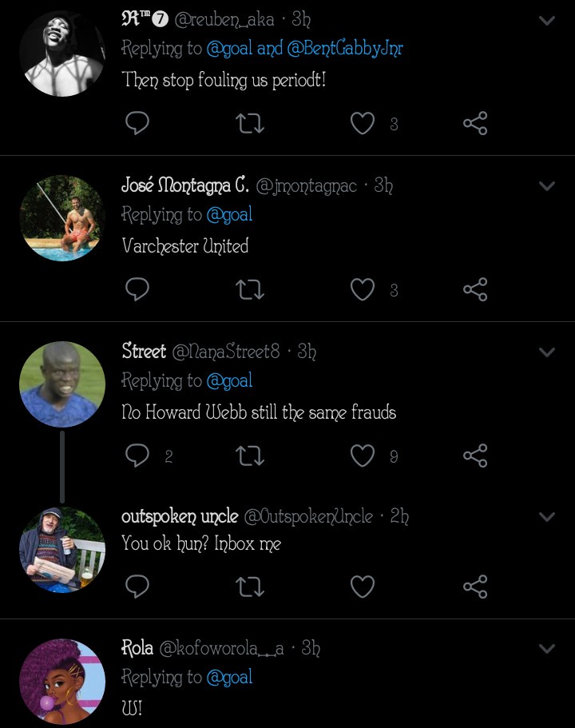Screen dimensions: 575x728
Task: Open options chevron on reuben_aka's tweet
Action: point(547,20)
